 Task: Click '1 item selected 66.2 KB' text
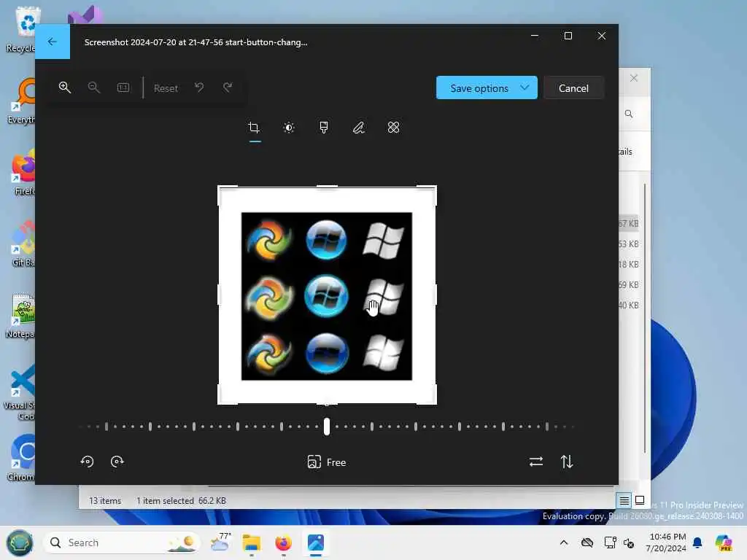coord(181,501)
